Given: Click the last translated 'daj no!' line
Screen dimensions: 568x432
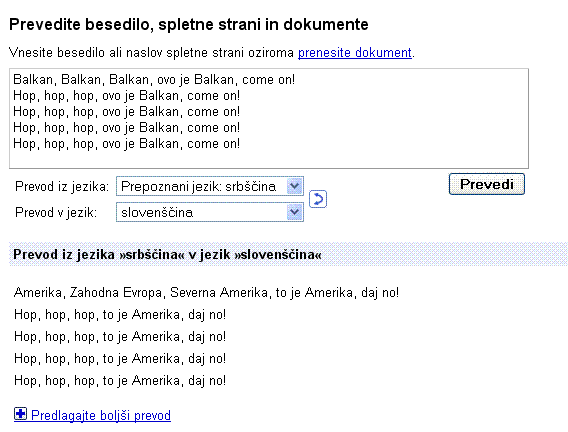Looking at the screenshot, I should (x=120, y=381).
